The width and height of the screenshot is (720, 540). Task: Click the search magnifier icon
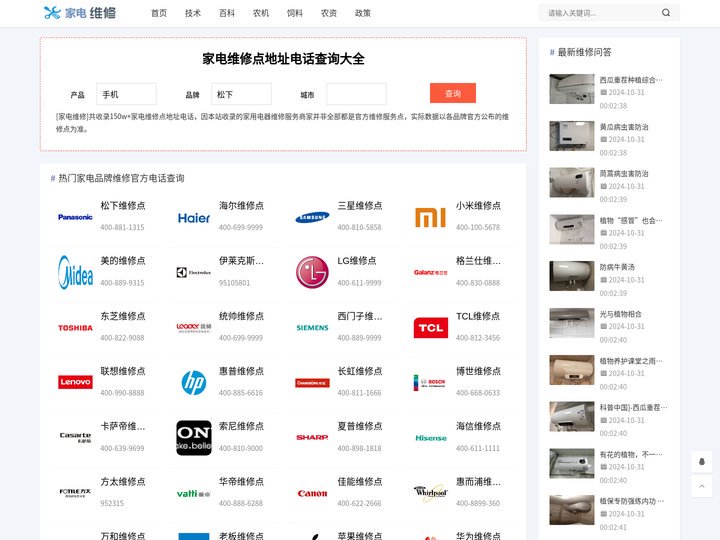tap(666, 13)
